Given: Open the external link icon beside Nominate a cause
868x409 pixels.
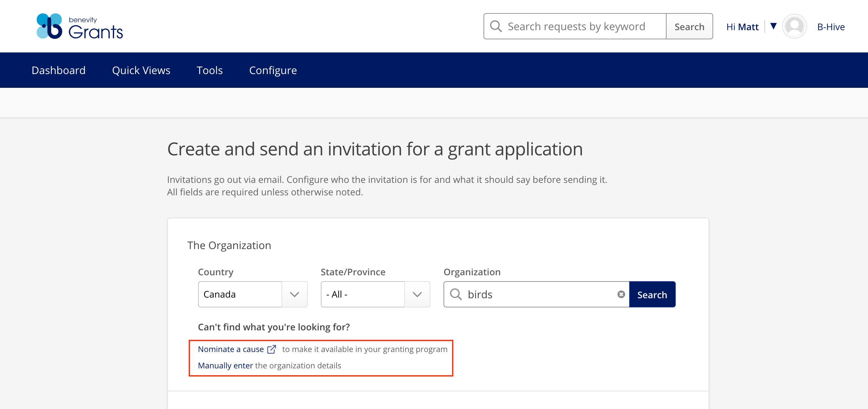Looking at the screenshot, I should pos(272,349).
